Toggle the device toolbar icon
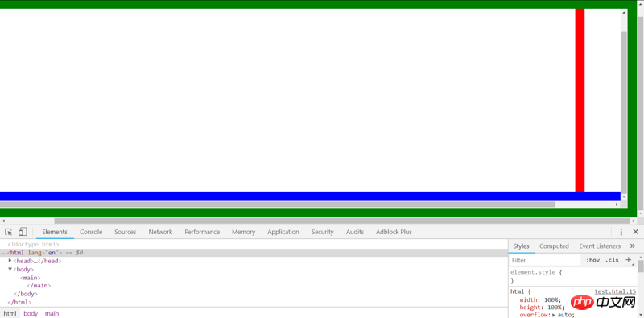Screen dimensions: 644x318 point(23,232)
